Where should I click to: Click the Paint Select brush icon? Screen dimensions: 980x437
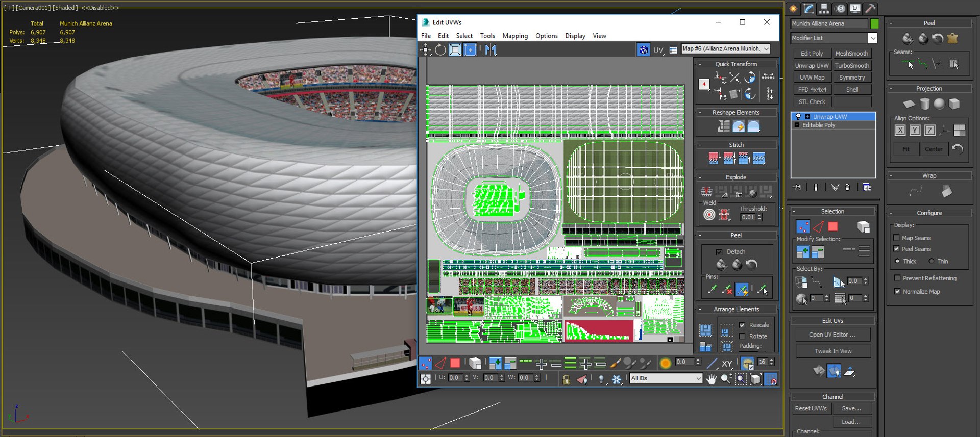tap(615, 363)
